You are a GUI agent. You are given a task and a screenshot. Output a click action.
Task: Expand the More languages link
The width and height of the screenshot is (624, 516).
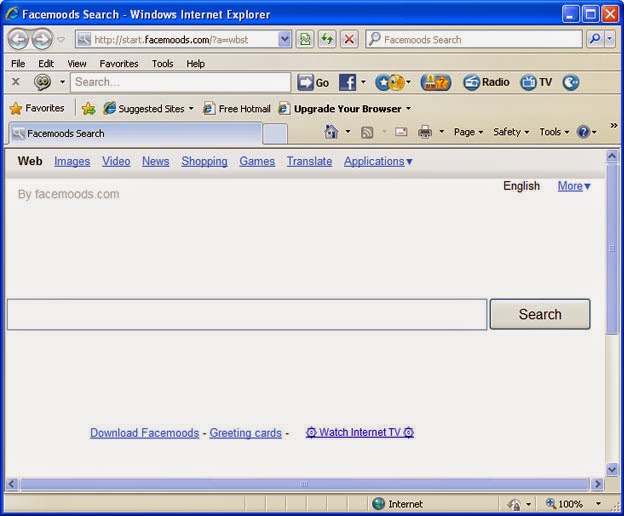(574, 186)
